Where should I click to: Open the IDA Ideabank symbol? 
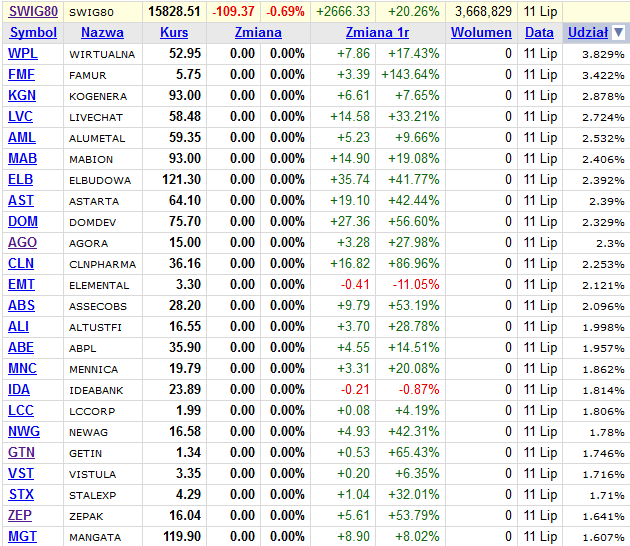[x=19, y=390]
